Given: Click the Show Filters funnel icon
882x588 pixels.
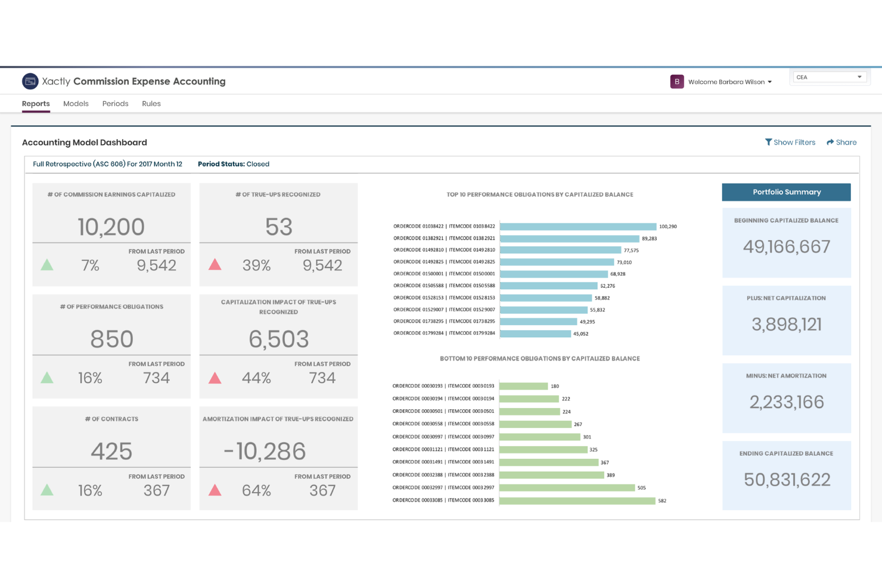Looking at the screenshot, I should pyautogui.click(x=769, y=142).
